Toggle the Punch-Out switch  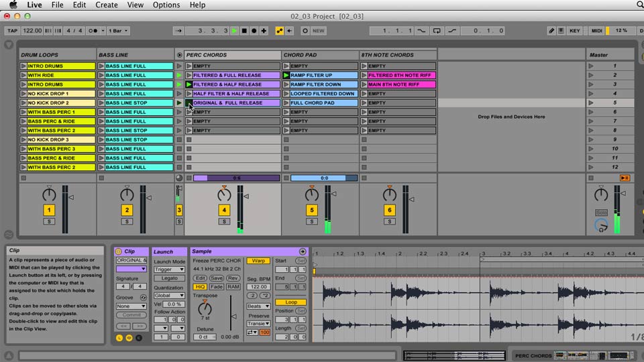pos(452,31)
